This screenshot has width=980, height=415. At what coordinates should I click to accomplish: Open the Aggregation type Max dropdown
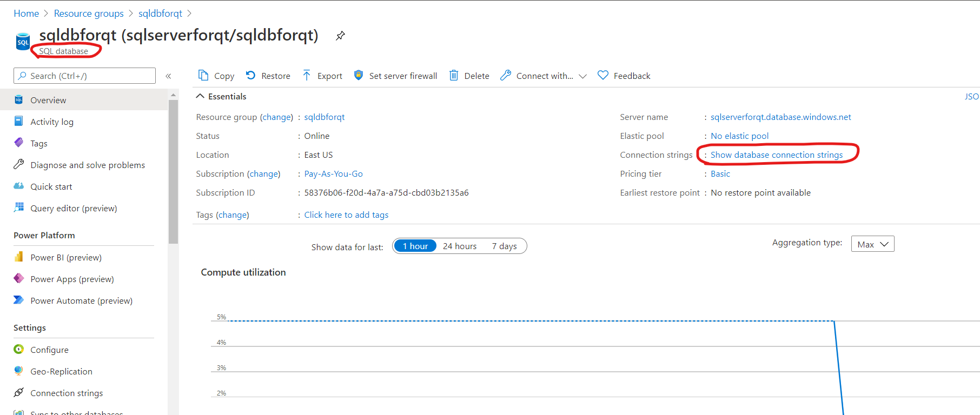872,244
